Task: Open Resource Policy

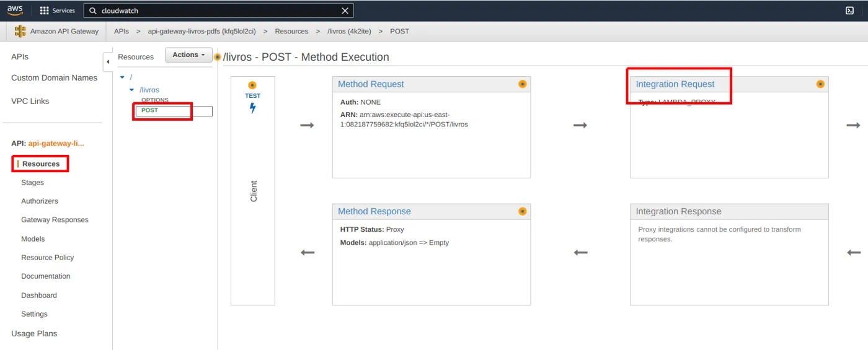Action: (48, 258)
